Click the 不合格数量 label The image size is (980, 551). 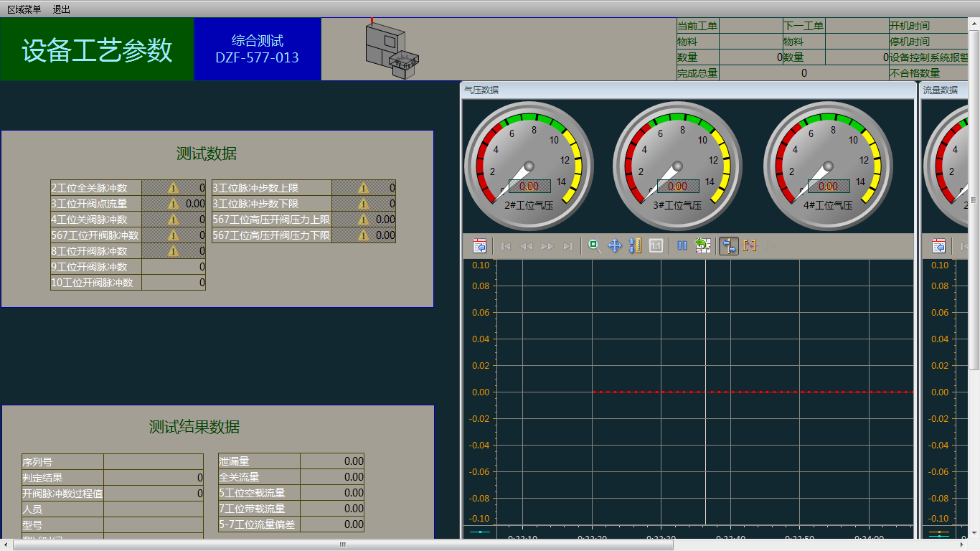[915, 73]
